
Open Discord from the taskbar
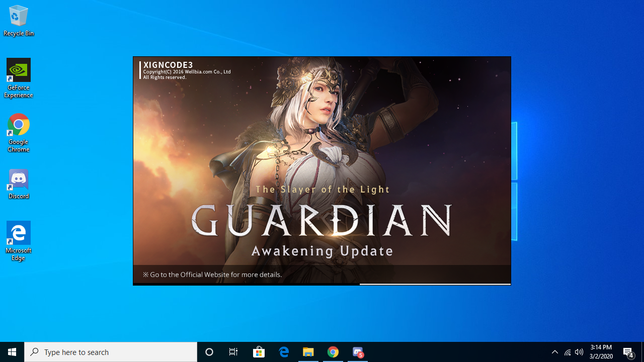pyautogui.click(x=357, y=352)
